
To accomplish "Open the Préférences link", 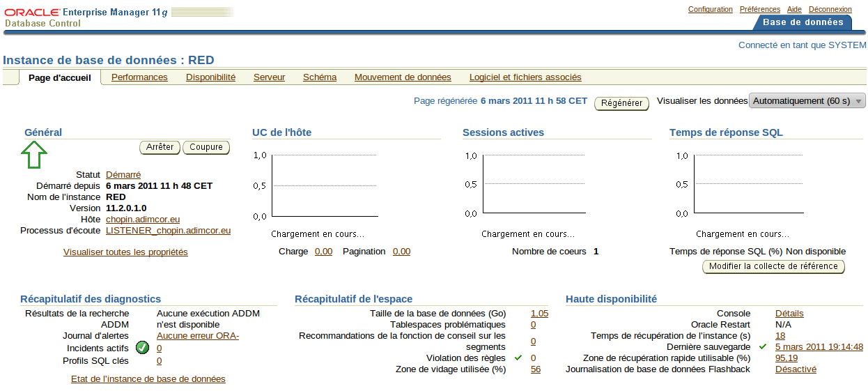I will [760, 9].
